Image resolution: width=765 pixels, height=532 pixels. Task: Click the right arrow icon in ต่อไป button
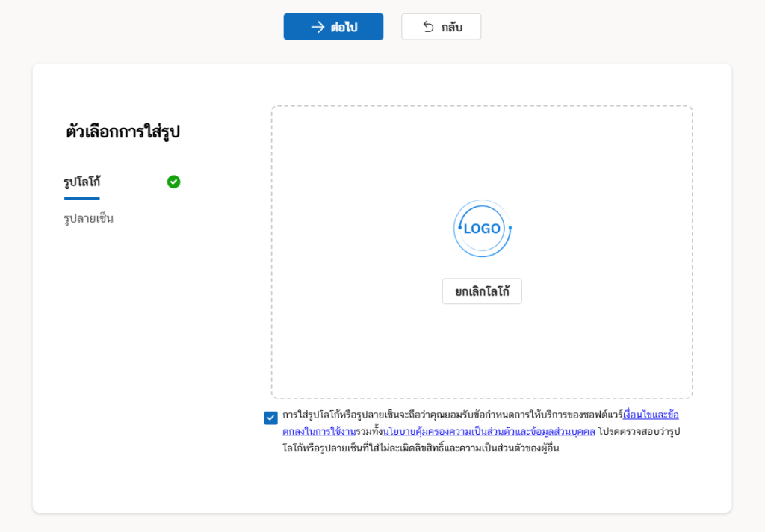click(x=318, y=27)
